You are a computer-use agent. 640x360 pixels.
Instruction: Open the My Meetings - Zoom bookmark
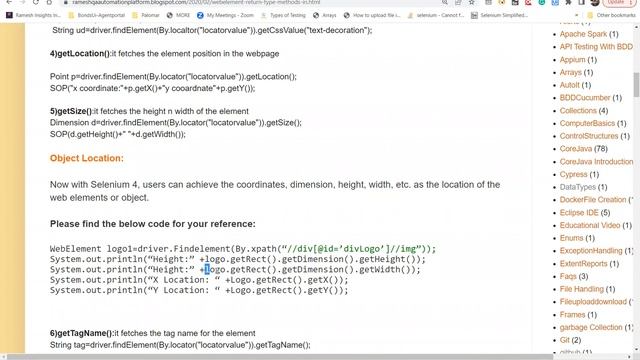point(225,16)
